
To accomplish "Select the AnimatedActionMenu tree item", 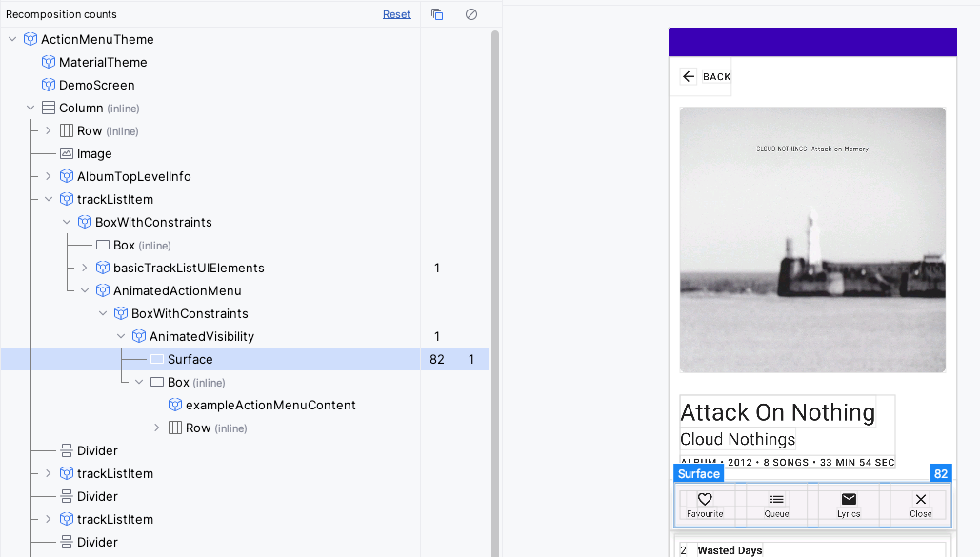I will 177,290.
